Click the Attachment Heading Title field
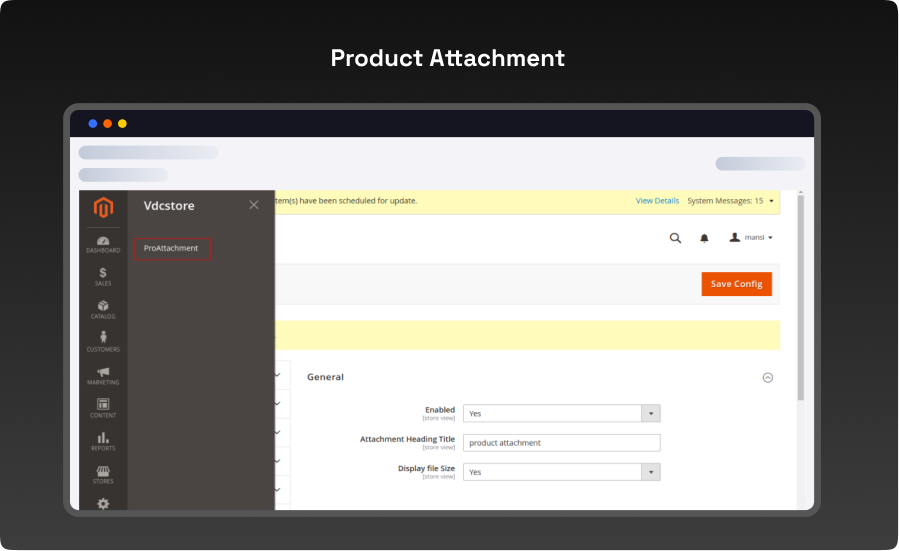The width and height of the screenshot is (899, 551). coord(561,443)
